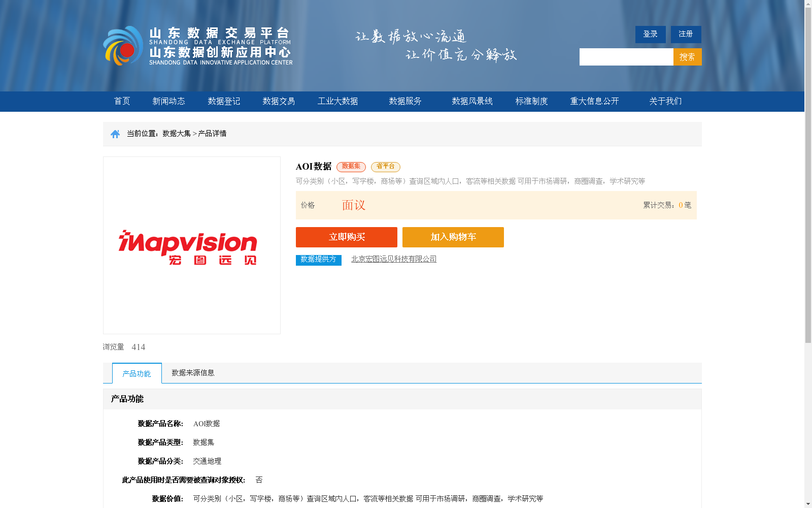Click the 省平台 tag badge

click(386, 167)
